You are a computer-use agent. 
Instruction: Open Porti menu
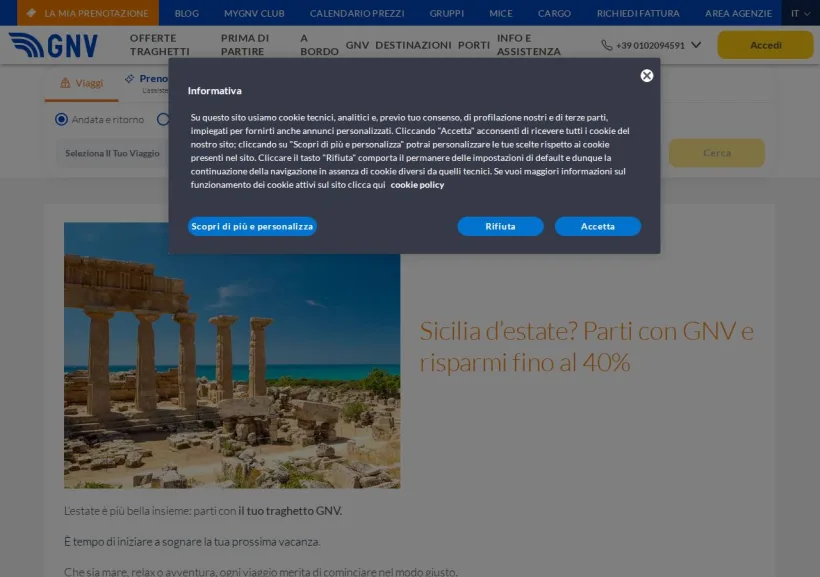point(474,46)
